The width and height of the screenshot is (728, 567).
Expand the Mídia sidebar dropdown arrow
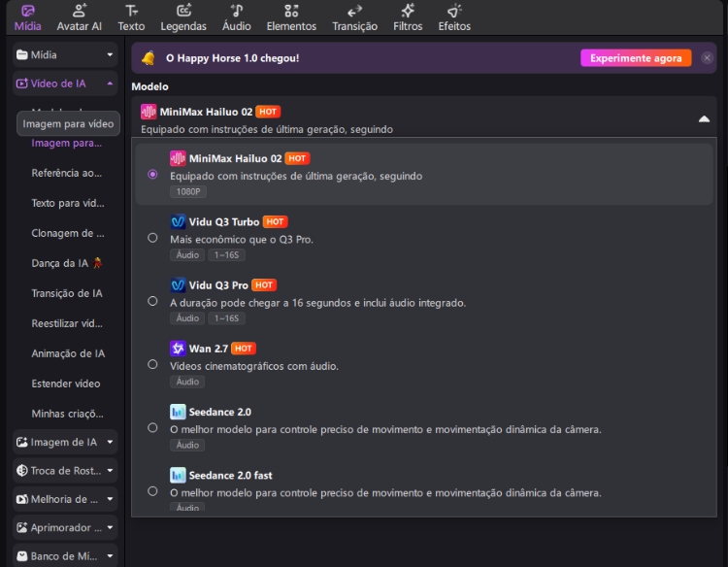[110, 54]
